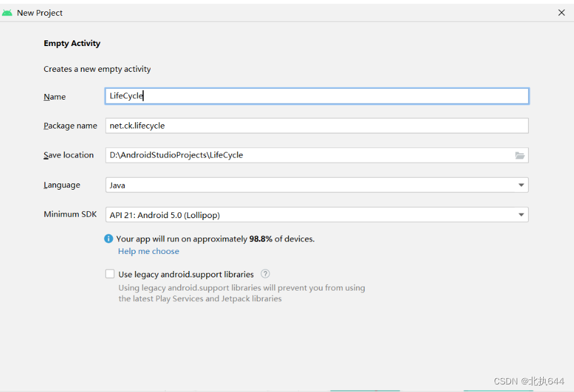The width and height of the screenshot is (574, 392).
Task: Click the Language label
Action: (62, 185)
